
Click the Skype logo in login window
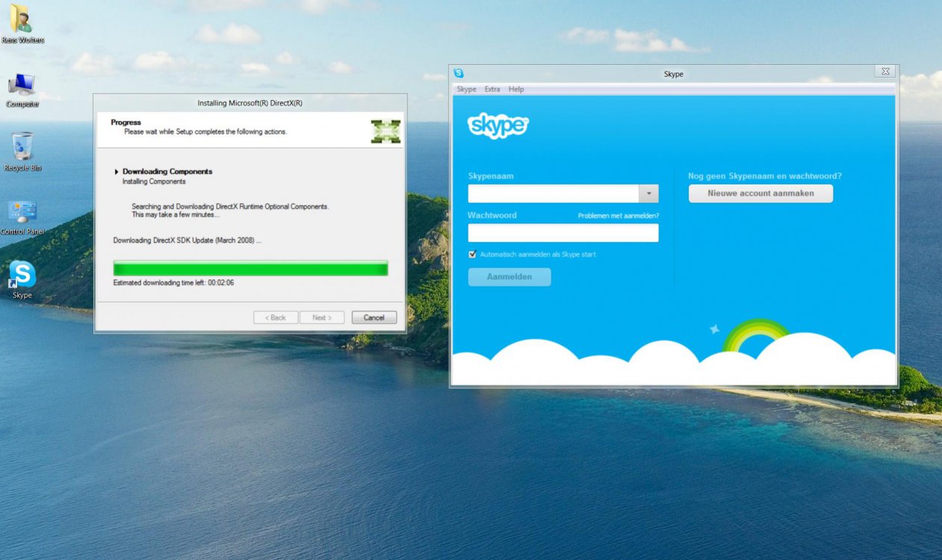click(x=498, y=126)
